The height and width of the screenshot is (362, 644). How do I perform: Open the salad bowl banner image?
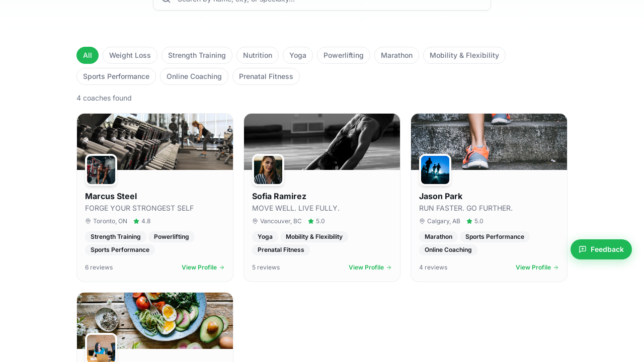(155, 321)
